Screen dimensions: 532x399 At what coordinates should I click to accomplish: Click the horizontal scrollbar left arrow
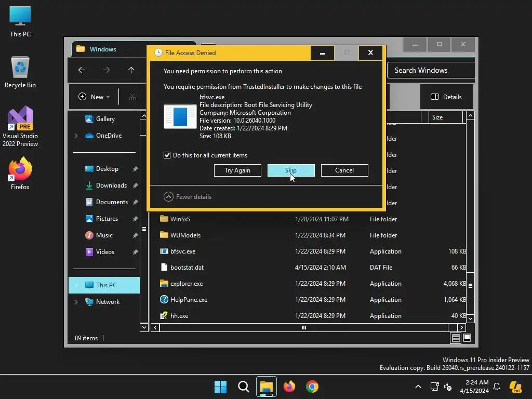pyautogui.click(x=155, y=327)
